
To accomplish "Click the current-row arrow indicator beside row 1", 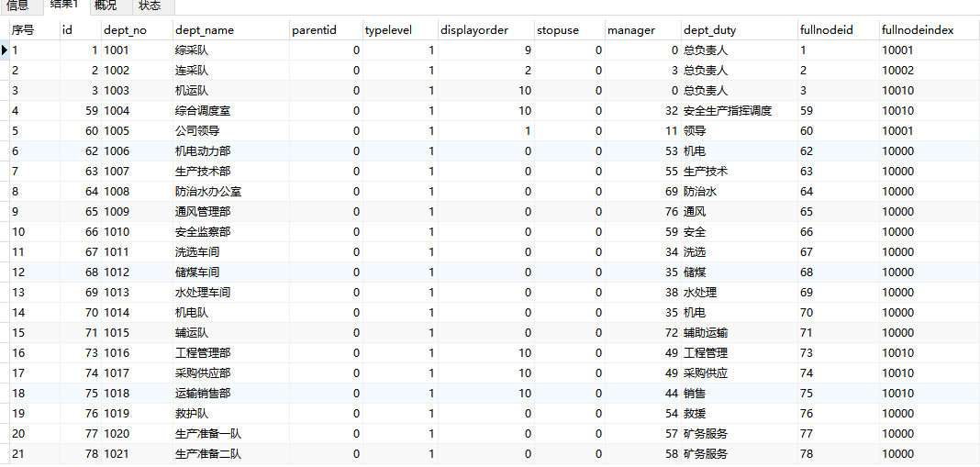I will coord(5,50).
